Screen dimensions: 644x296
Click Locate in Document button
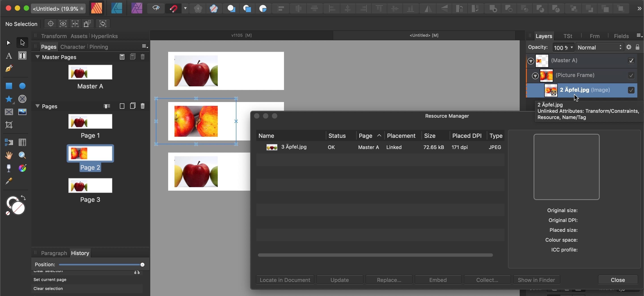(x=285, y=280)
